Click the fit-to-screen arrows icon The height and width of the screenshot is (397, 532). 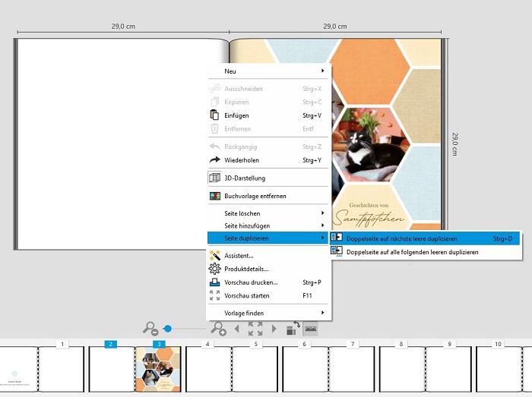[255, 329]
